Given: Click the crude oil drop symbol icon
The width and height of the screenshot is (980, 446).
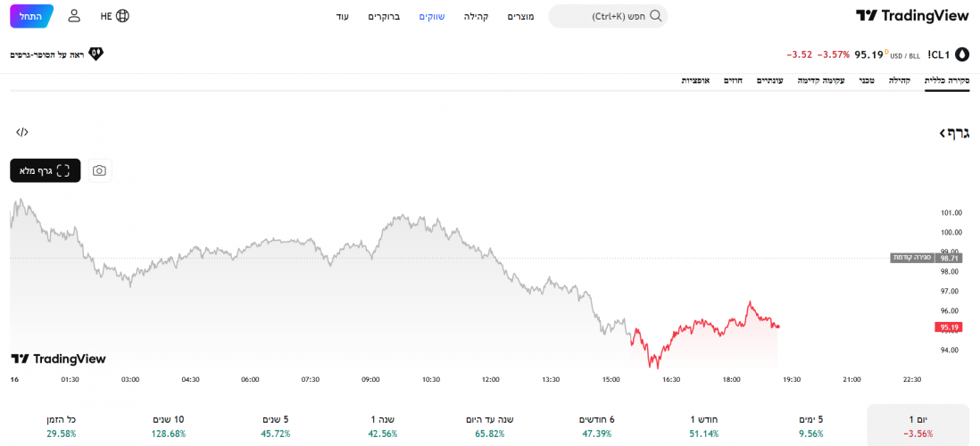Looking at the screenshot, I should click(x=962, y=54).
